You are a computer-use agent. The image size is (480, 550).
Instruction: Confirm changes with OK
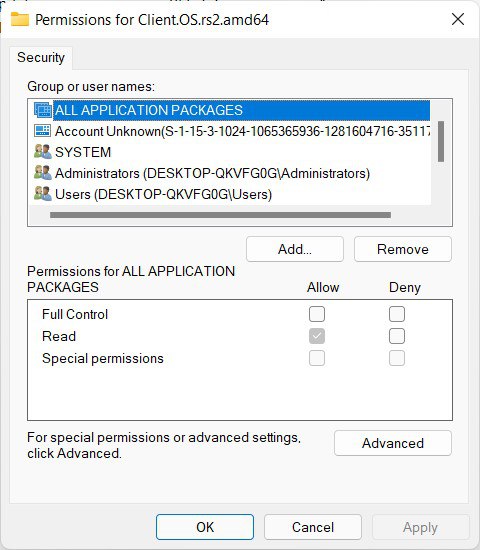tap(205, 527)
